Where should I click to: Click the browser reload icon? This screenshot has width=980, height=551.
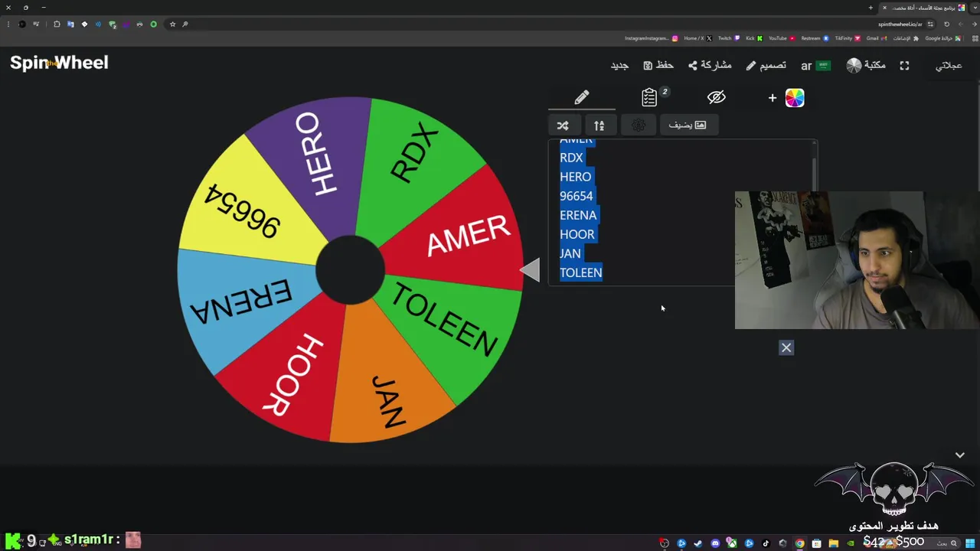(947, 24)
